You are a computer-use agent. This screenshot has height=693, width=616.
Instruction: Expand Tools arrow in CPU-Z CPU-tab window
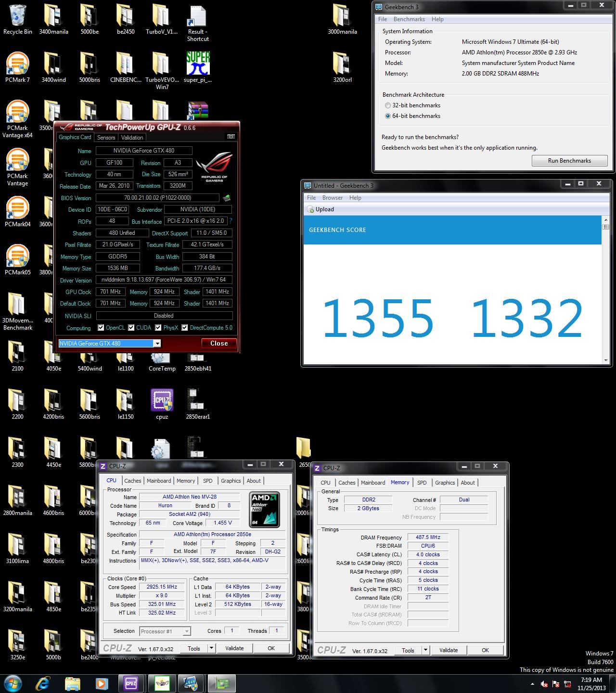pos(211,648)
